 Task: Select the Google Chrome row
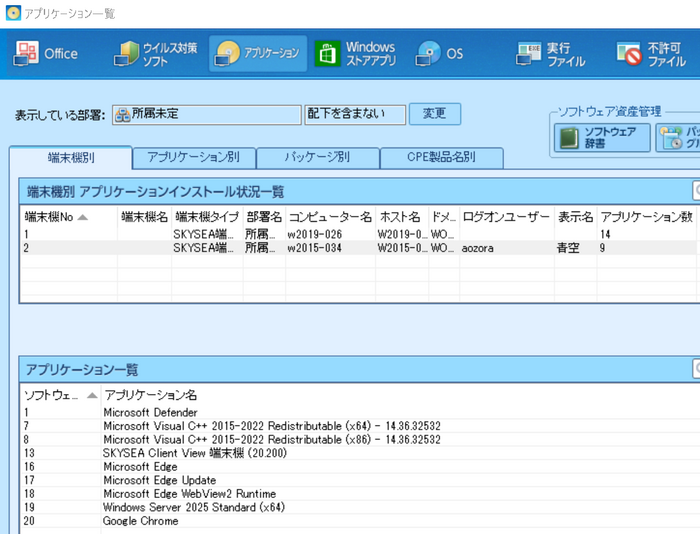click(x=360, y=521)
